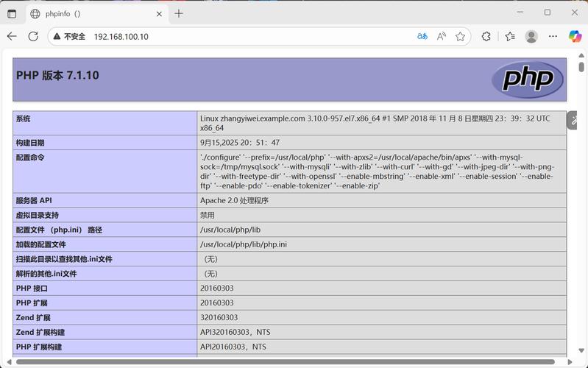Select the phpinfo() tab
Image resolution: width=588 pixels, height=368 pixels.
(x=97, y=14)
